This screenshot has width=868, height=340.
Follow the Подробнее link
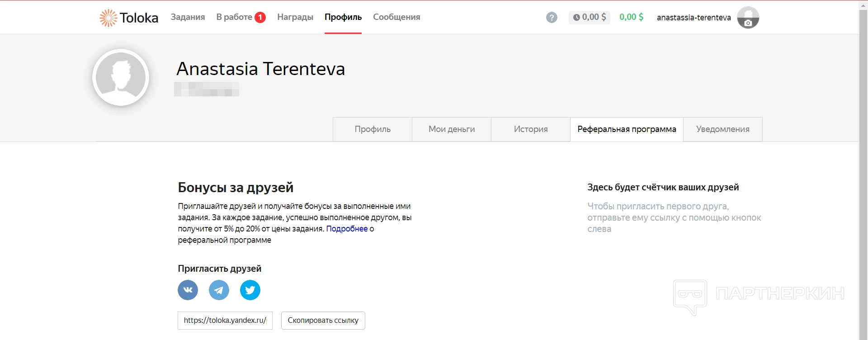[347, 229]
